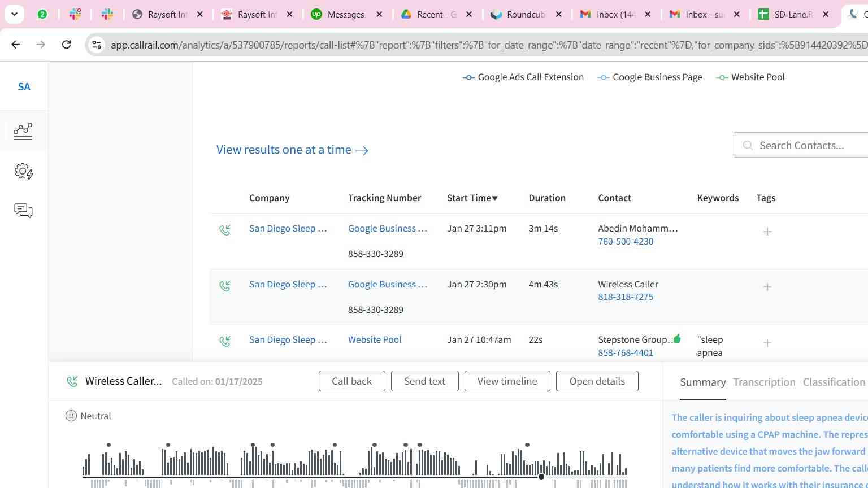Image resolution: width=868 pixels, height=488 pixels.
Task: Open site information icon in address bar
Action: pyautogui.click(x=97, y=45)
